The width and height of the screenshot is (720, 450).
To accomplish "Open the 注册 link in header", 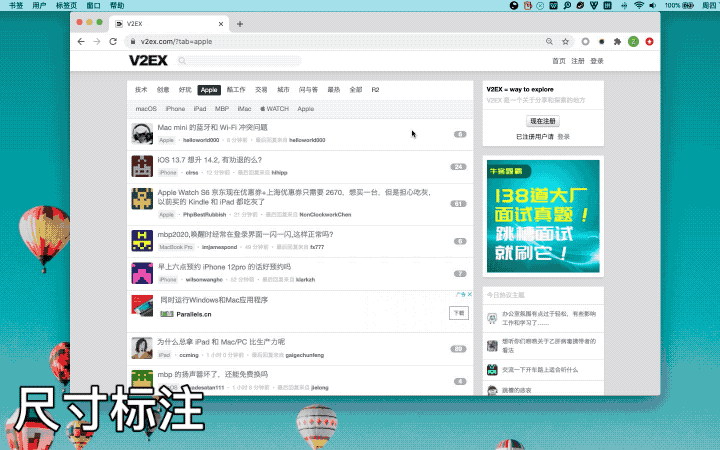I will click(578, 61).
